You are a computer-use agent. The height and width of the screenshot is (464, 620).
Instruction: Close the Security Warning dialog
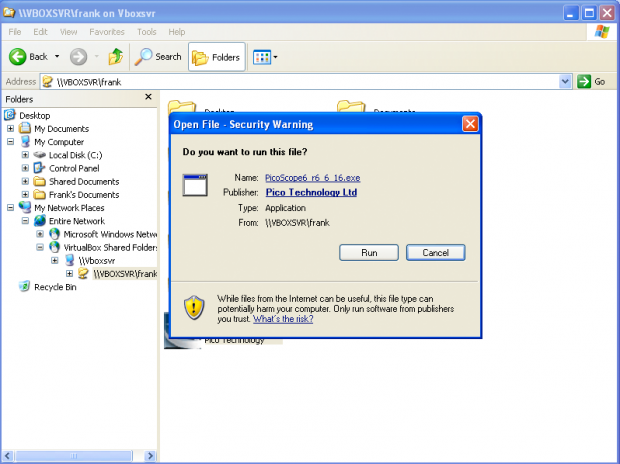coord(470,124)
